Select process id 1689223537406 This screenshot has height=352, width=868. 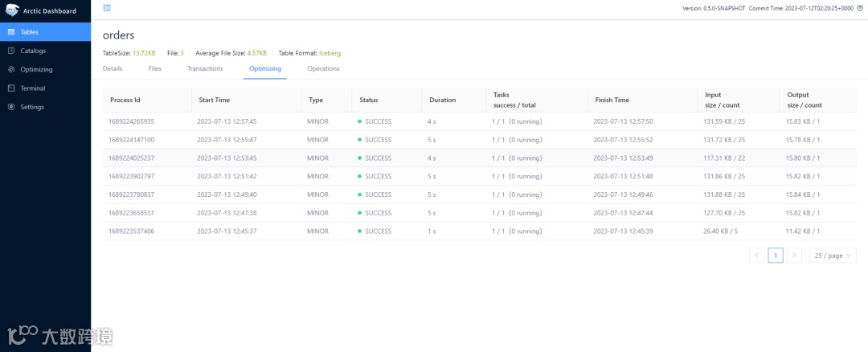tap(131, 231)
